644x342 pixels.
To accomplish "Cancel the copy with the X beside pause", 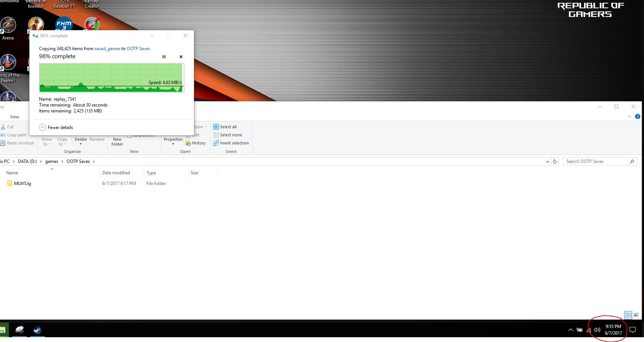I will [x=181, y=57].
